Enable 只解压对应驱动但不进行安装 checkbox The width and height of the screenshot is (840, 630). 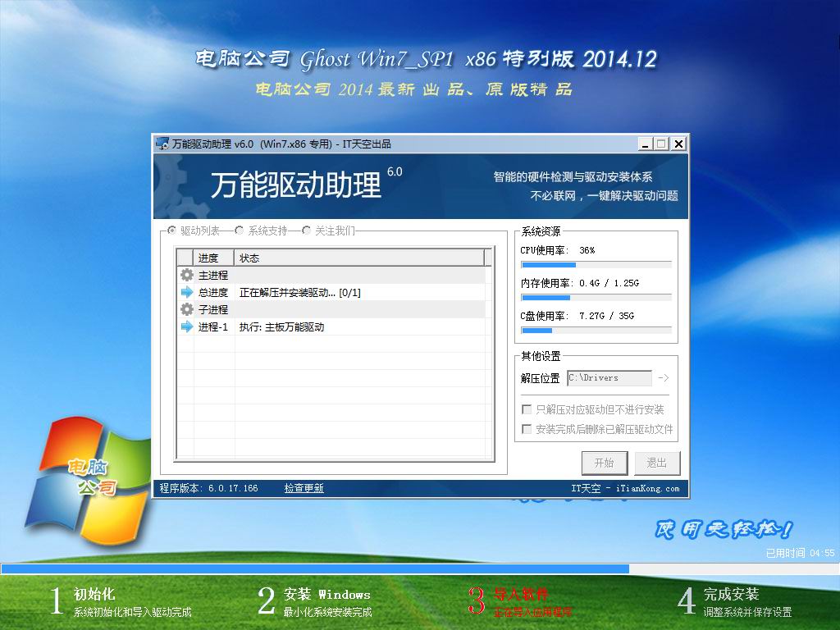527,409
